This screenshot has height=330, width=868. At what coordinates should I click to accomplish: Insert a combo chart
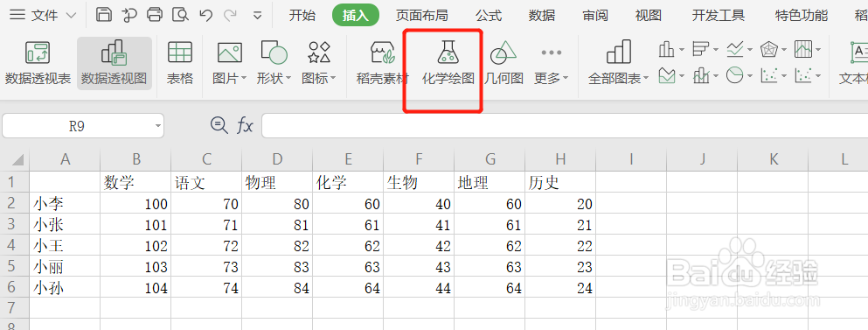point(701,75)
